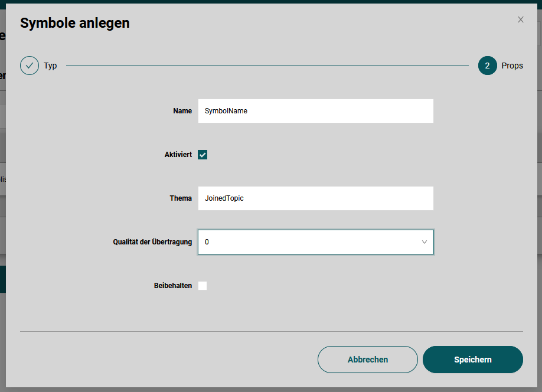The height and width of the screenshot is (392, 542).
Task: Enable the Beibehalten checkbox
Action: click(x=203, y=286)
